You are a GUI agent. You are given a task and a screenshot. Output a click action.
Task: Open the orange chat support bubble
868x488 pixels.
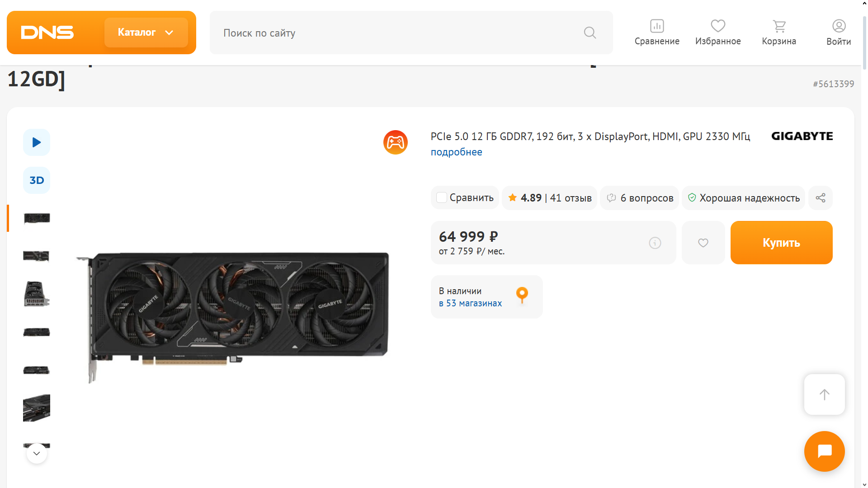coord(825,451)
